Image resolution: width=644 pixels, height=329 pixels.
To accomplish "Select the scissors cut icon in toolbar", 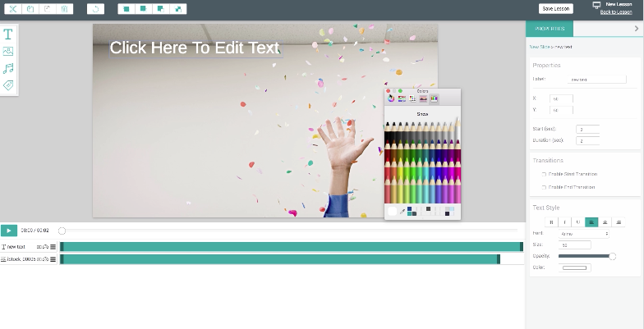I will [x=13, y=9].
